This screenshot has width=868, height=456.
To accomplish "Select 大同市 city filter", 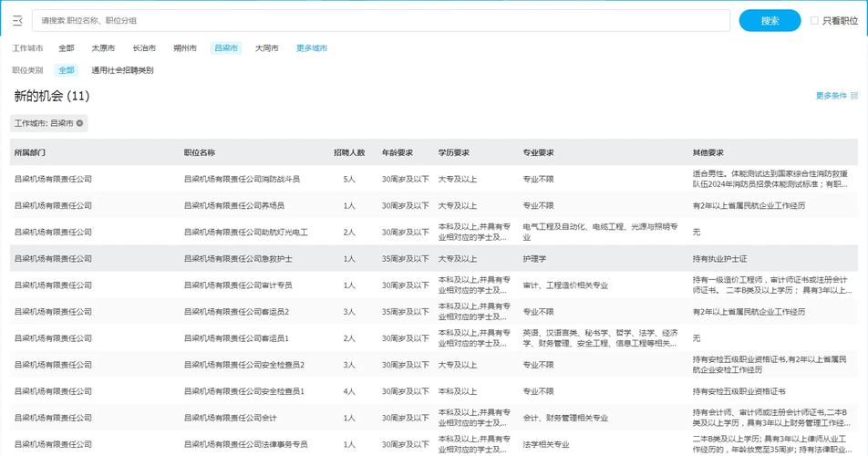I will point(266,48).
